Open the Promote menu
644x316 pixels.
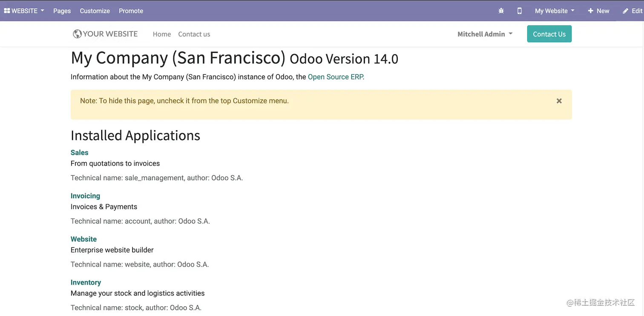[x=131, y=11]
